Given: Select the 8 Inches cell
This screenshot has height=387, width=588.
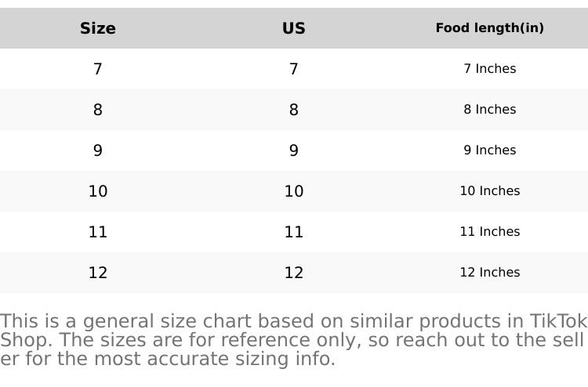Looking at the screenshot, I should 490,110.
